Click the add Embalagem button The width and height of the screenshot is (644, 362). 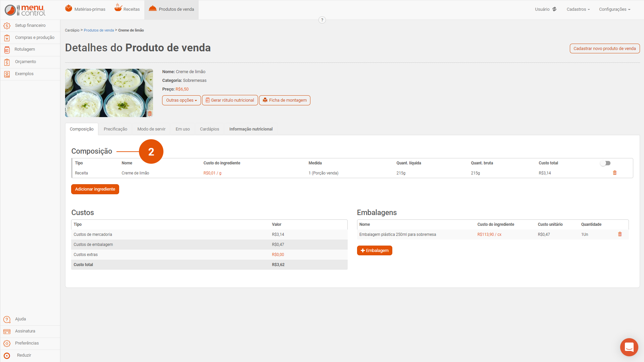click(x=375, y=251)
